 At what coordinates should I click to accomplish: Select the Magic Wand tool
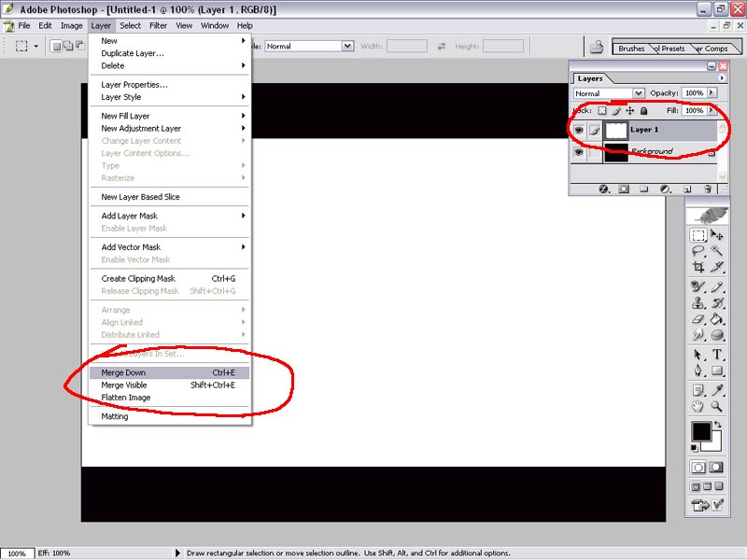point(718,251)
